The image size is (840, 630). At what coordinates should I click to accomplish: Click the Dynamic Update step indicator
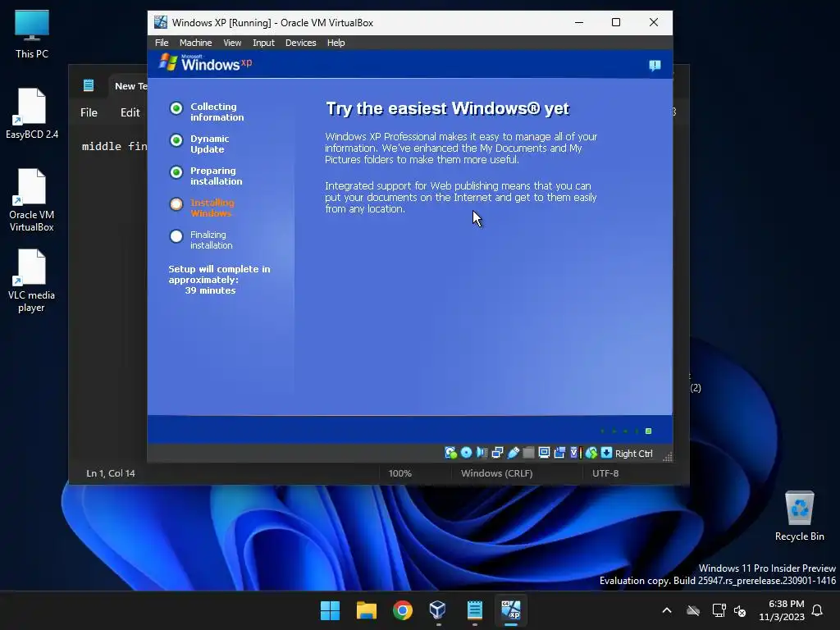176,140
